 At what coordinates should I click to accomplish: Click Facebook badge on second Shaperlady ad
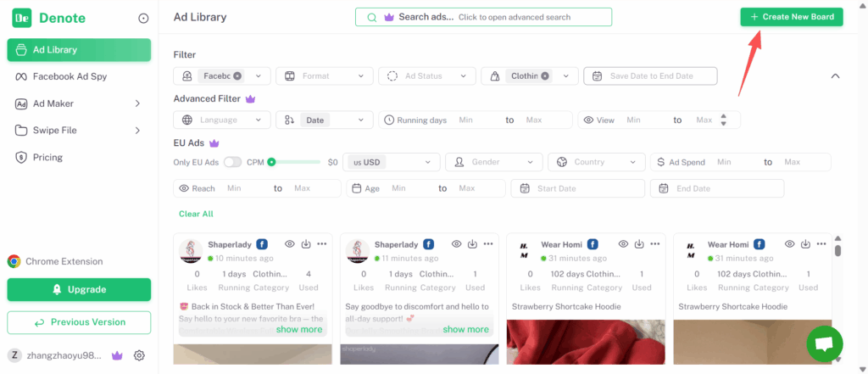point(429,244)
